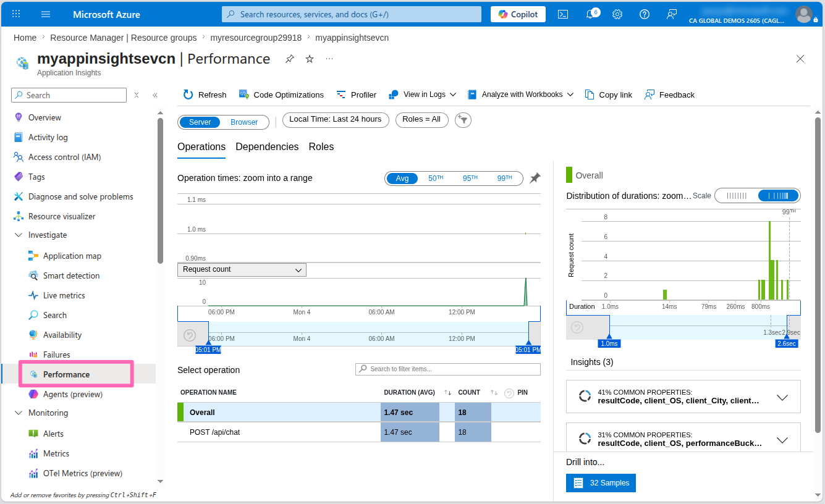Screen dimensions: 825x504
Task: Select the 99th percentile option
Action: click(x=504, y=178)
